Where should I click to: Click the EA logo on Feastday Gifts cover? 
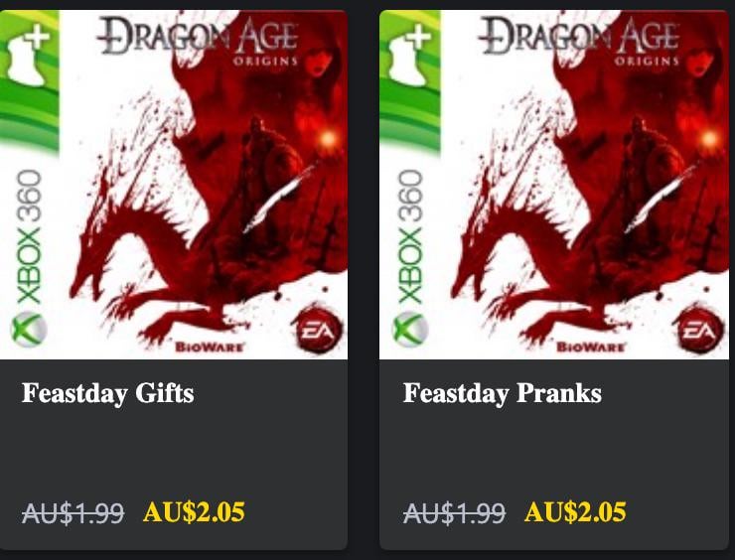[317, 331]
